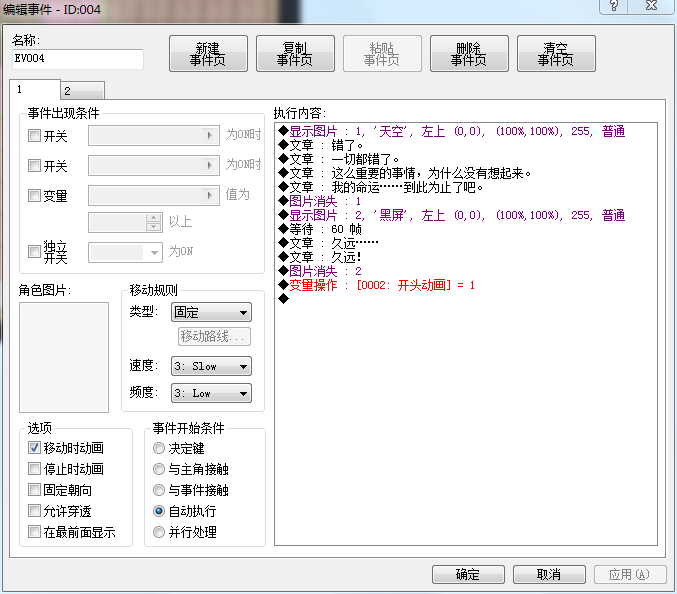Open the 频度 dropdown showing 3: Low

click(x=211, y=393)
